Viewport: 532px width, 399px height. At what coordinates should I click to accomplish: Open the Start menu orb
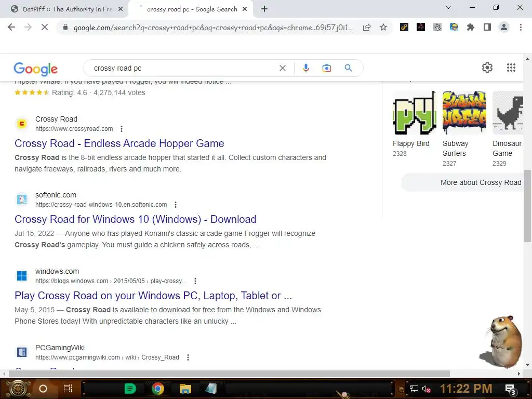[x=18, y=389]
